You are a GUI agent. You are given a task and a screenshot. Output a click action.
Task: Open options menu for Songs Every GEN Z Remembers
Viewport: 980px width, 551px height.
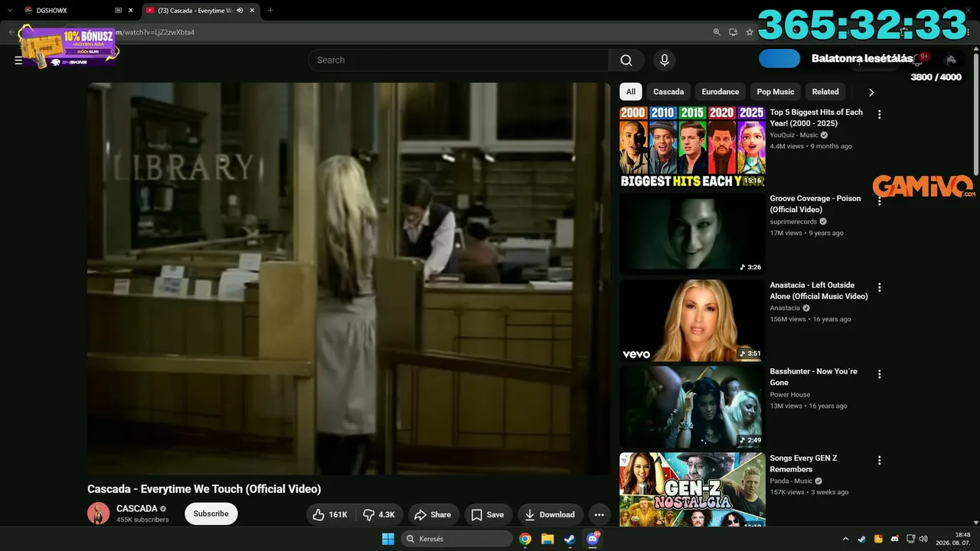click(x=880, y=461)
